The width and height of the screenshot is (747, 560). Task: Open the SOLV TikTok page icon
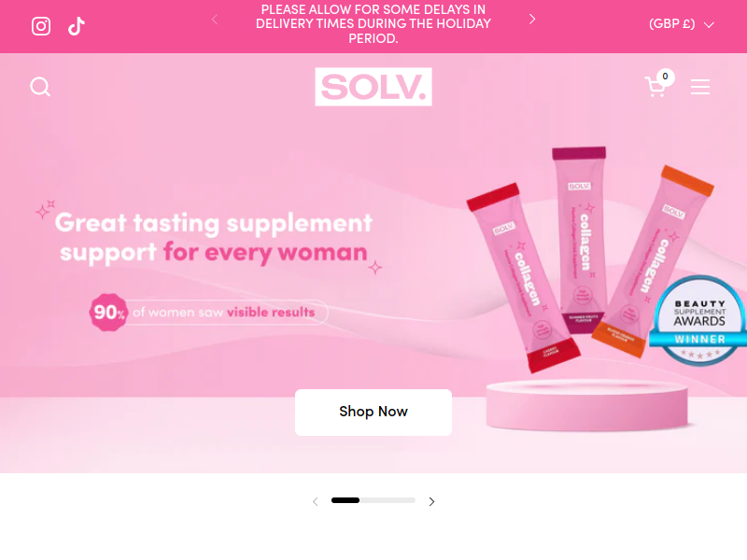click(77, 26)
